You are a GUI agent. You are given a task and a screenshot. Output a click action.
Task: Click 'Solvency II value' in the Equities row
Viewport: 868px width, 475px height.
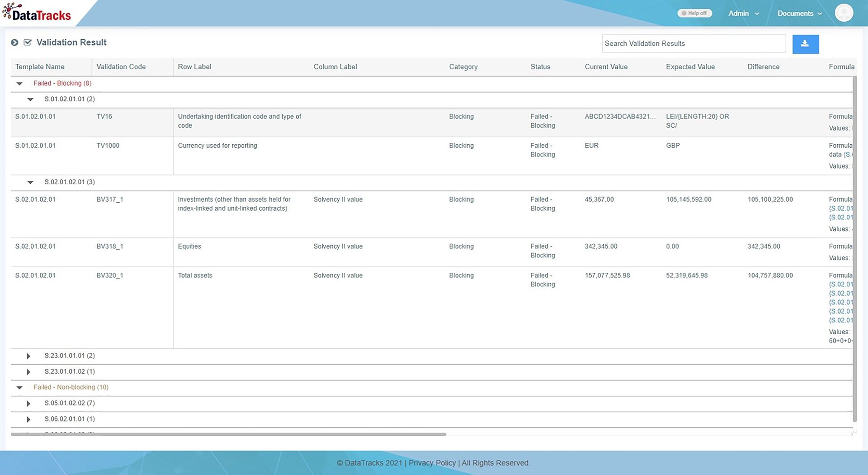[338, 246]
